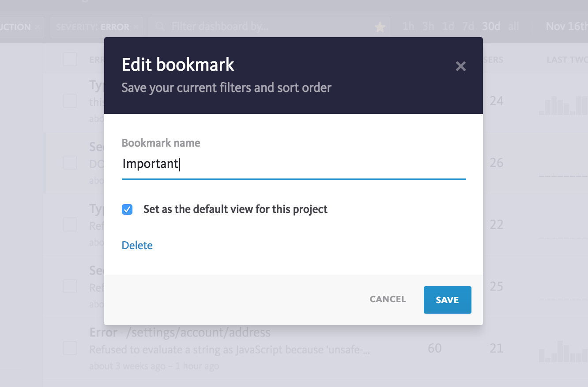Delete this bookmark via the Delete link
Image resolution: width=588 pixels, height=387 pixels.
pyautogui.click(x=137, y=245)
